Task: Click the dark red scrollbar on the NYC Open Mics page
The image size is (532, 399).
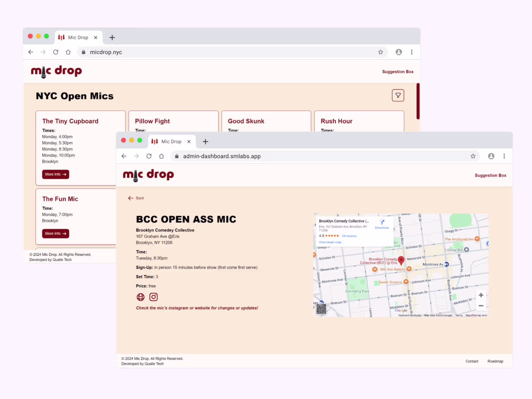Action: pyautogui.click(x=418, y=101)
